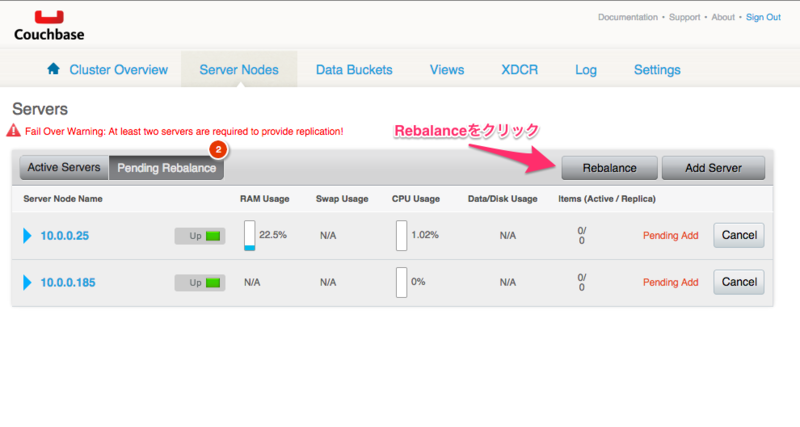Open the About link
Screen dimensions: 800x427
[723, 17]
